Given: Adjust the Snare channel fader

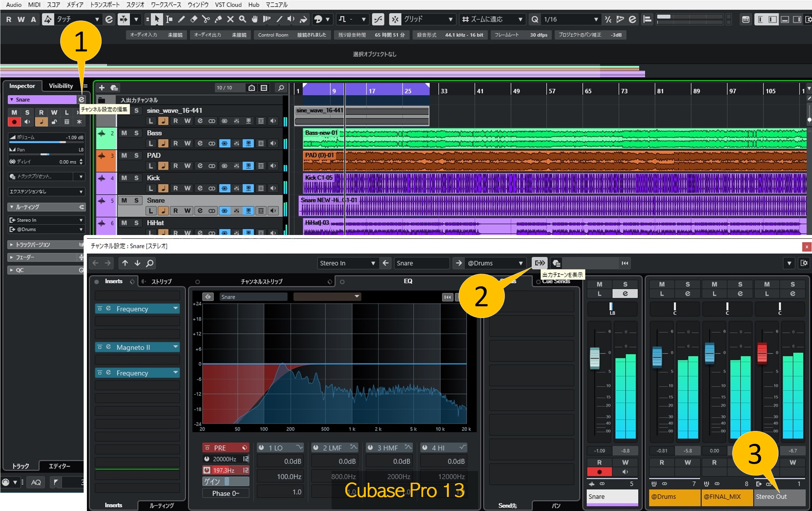Looking at the screenshot, I should [595, 358].
